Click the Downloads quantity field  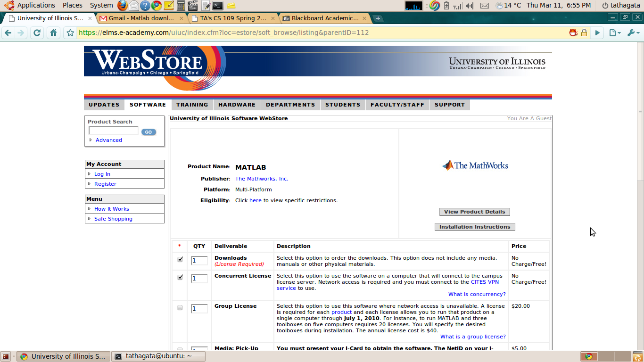tap(199, 261)
